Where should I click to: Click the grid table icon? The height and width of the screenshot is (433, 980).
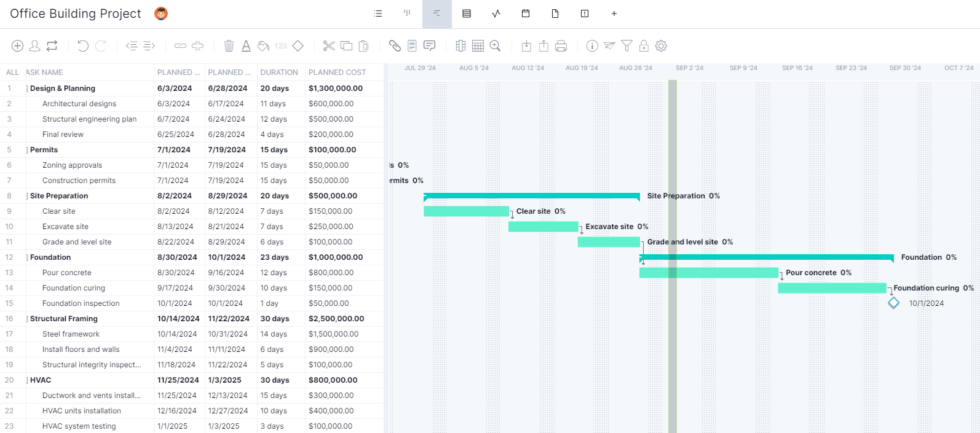point(478,45)
